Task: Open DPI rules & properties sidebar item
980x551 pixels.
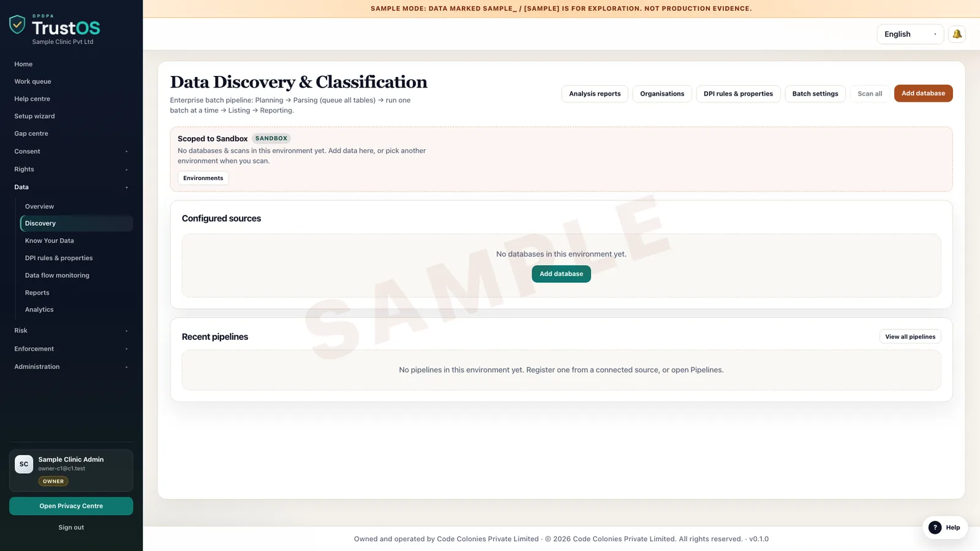Action: pyautogui.click(x=76, y=258)
